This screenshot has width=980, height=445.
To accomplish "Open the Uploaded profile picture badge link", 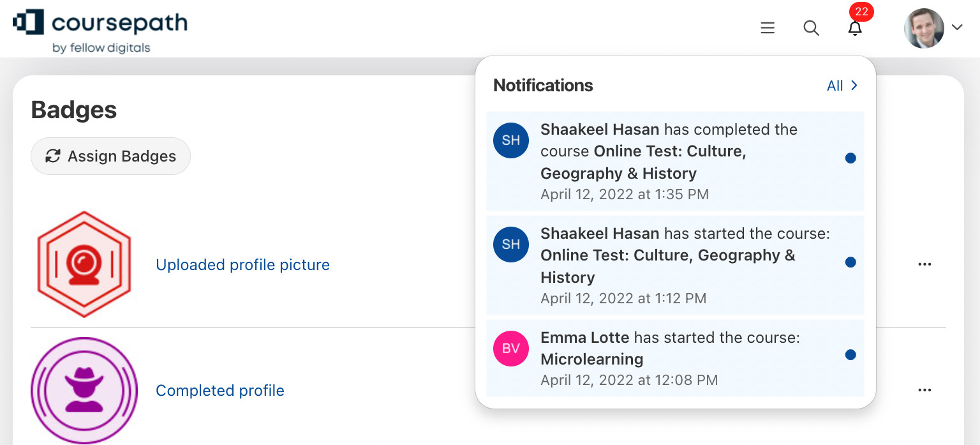I will [x=242, y=265].
